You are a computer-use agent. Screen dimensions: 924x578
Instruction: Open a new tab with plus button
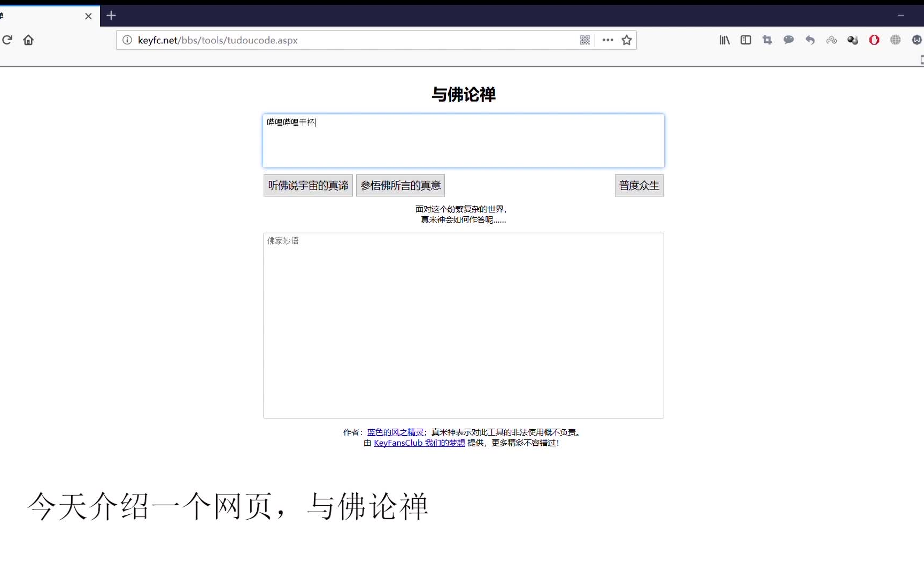(111, 16)
